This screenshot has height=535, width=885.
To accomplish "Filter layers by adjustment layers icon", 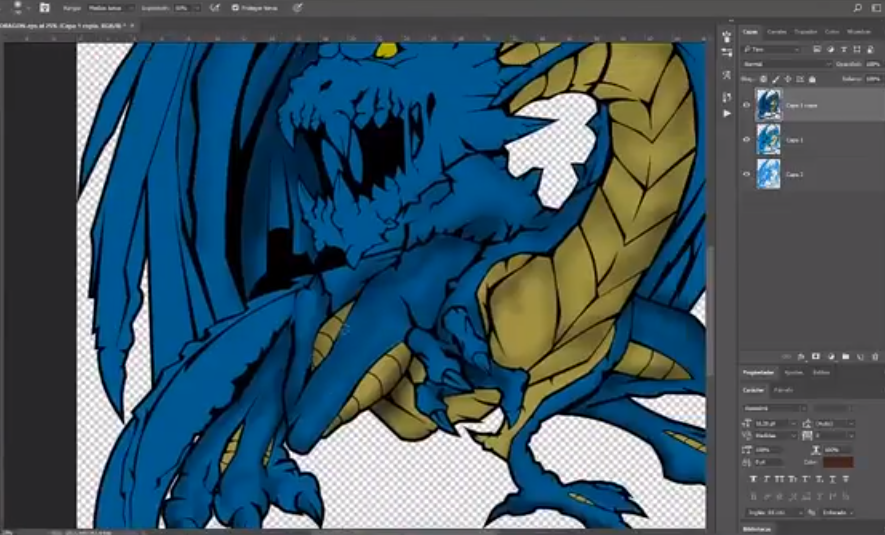I will click(x=830, y=50).
